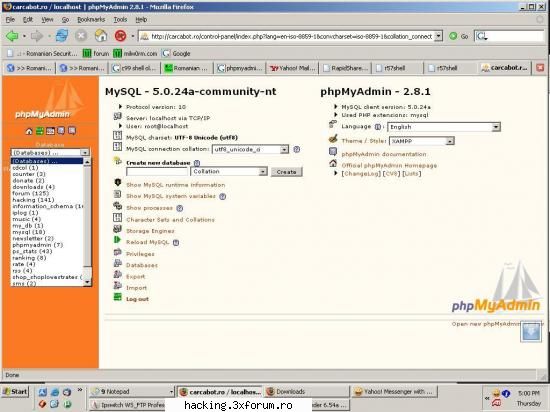Select the forum (125) database

click(x=31, y=194)
